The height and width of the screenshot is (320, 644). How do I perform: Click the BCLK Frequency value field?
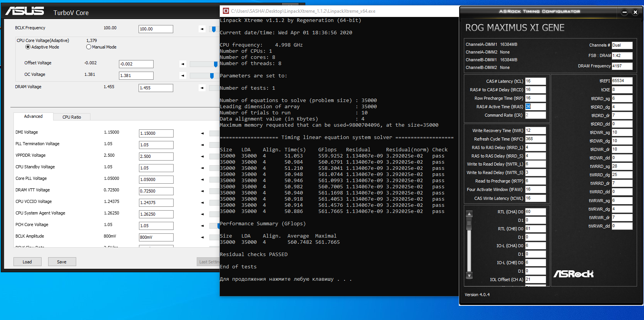[156, 29]
